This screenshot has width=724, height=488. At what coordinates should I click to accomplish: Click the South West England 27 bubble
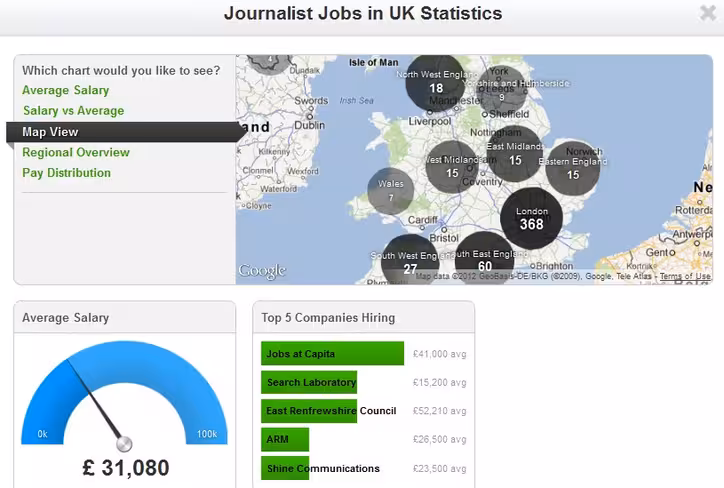(x=410, y=259)
